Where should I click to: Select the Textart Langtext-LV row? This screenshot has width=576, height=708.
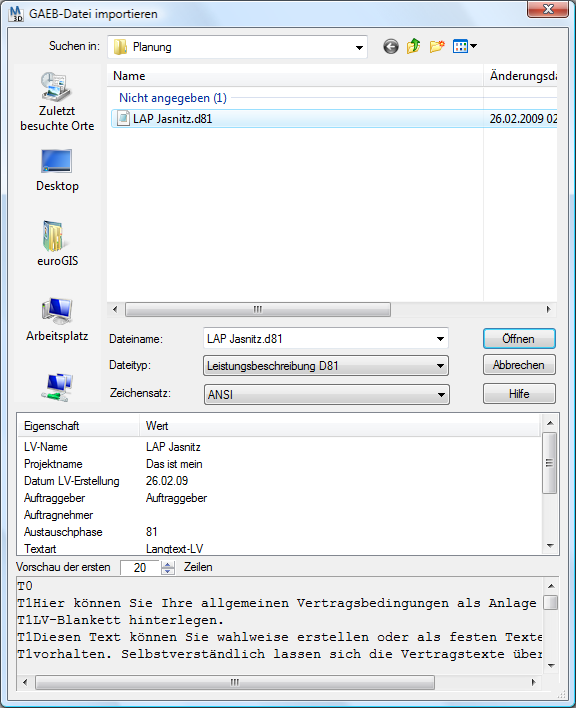[280, 549]
